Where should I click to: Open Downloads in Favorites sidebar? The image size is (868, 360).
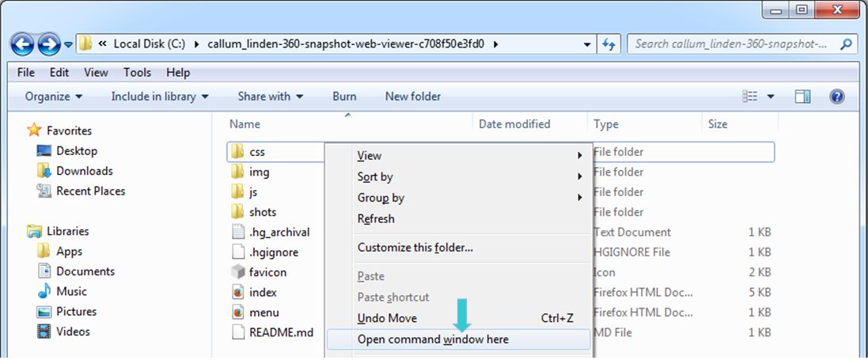click(84, 171)
